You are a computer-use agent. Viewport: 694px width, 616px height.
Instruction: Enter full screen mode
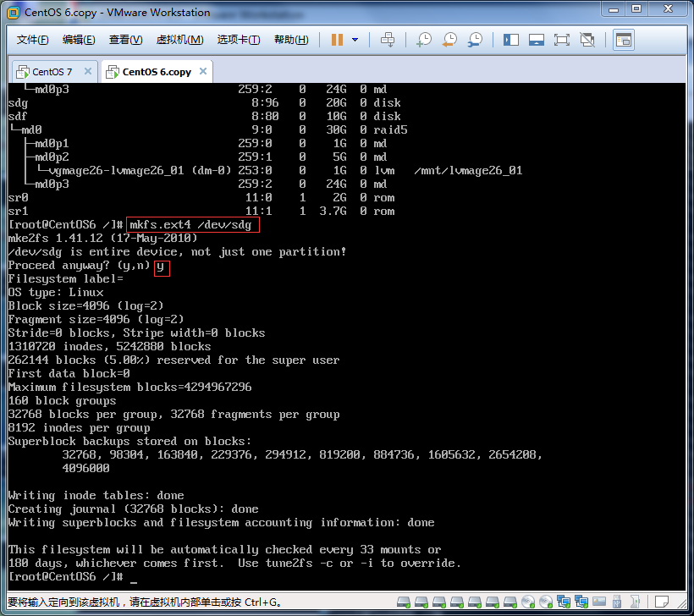pos(562,40)
